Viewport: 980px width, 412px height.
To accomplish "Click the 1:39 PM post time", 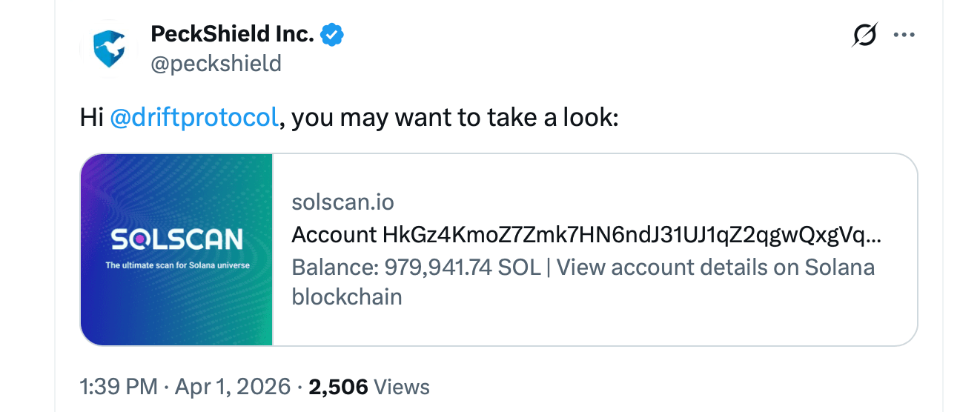I will click(119, 386).
